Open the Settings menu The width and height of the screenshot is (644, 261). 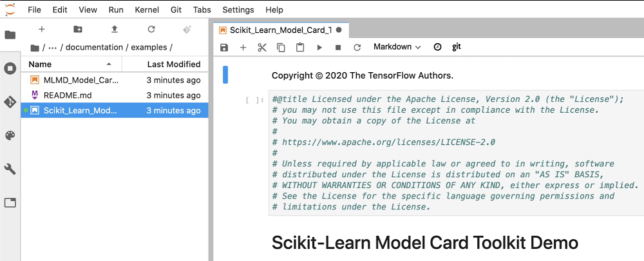pos(238,10)
